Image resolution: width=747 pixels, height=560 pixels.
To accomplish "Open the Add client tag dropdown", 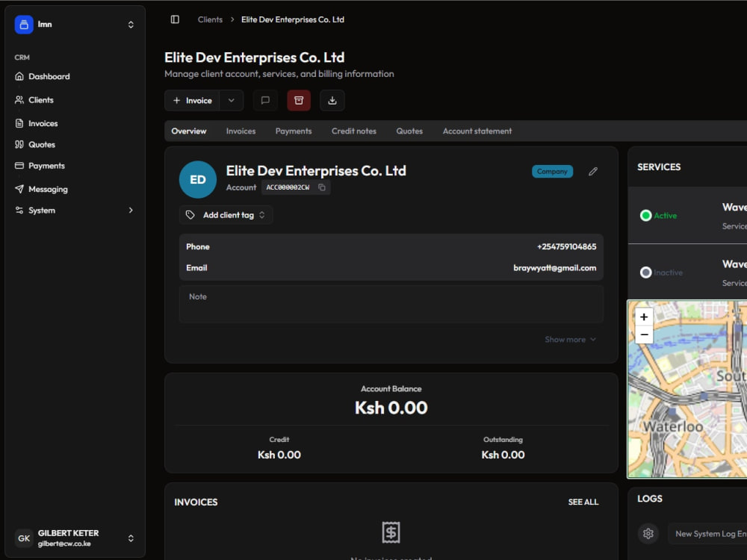I will (x=226, y=215).
